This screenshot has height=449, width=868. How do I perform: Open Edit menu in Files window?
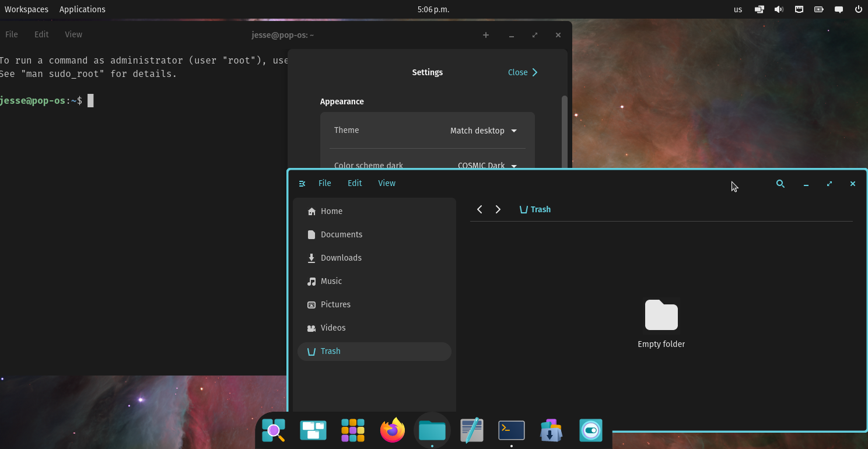pos(355,183)
